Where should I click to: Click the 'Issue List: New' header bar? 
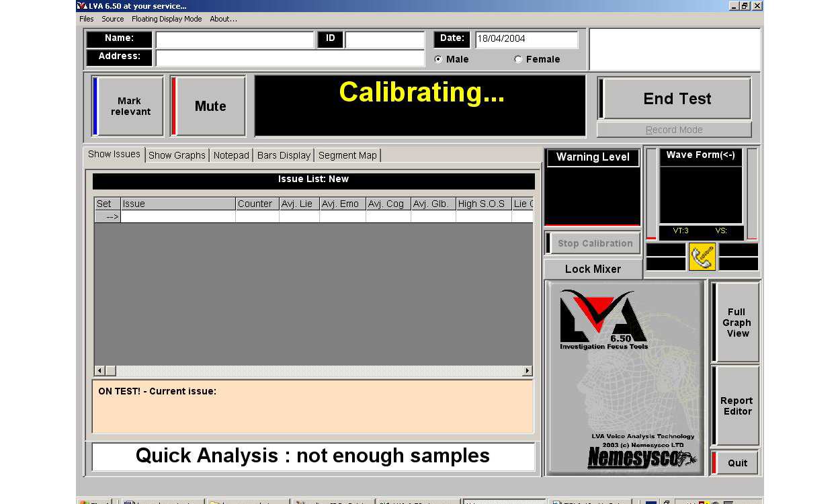click(x=314, y=180)
